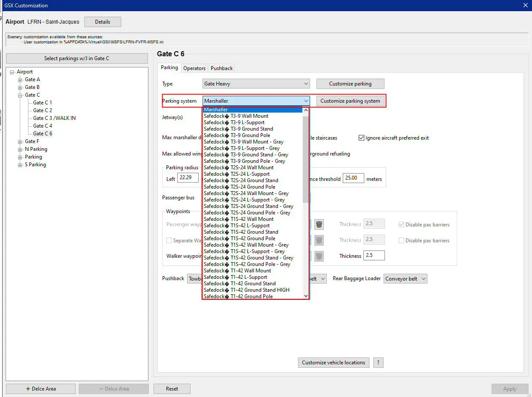Screen dimensions: 532x397
Task: Select the Parking tab
Action: (x=169, y=67)
